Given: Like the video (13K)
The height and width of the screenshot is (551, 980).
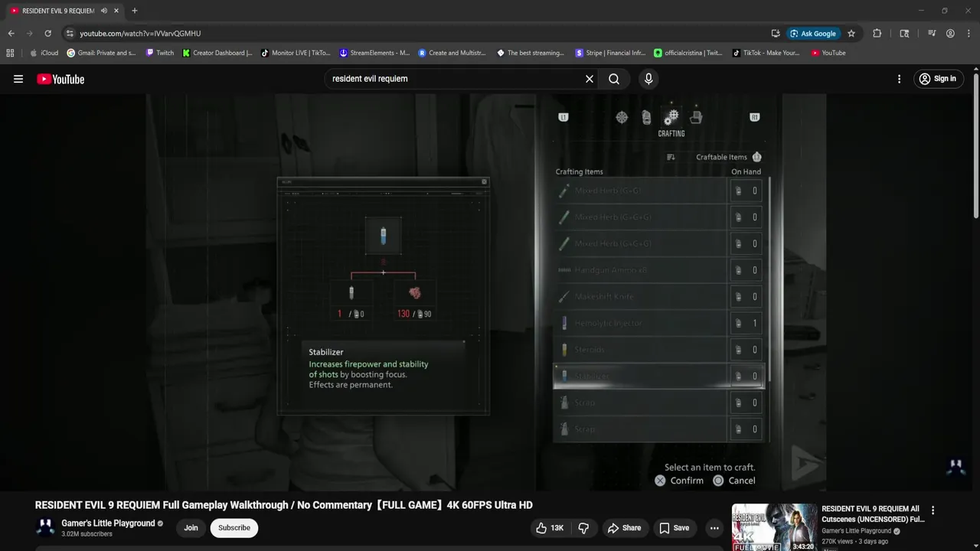Looking at the screenshot, I should coord(549,527).
